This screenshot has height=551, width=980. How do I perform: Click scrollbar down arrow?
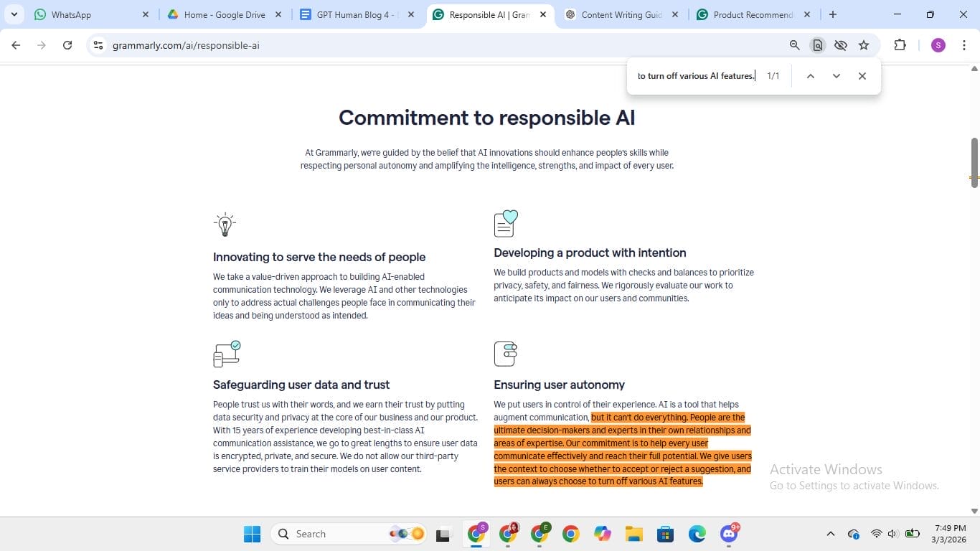click(x=974, y=511)
